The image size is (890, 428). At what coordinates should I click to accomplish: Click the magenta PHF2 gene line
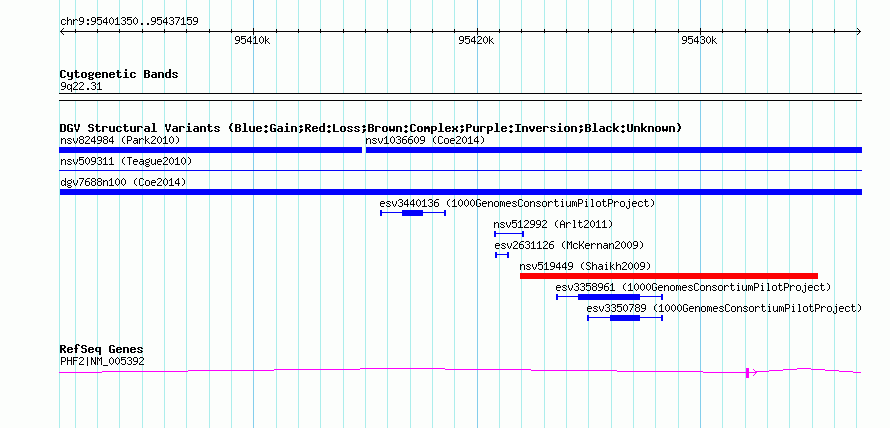[460, 371]
